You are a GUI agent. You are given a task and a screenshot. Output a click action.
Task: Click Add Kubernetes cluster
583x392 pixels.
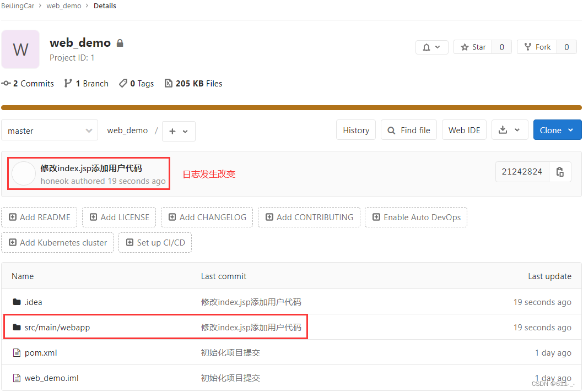(x=57, y=242)
